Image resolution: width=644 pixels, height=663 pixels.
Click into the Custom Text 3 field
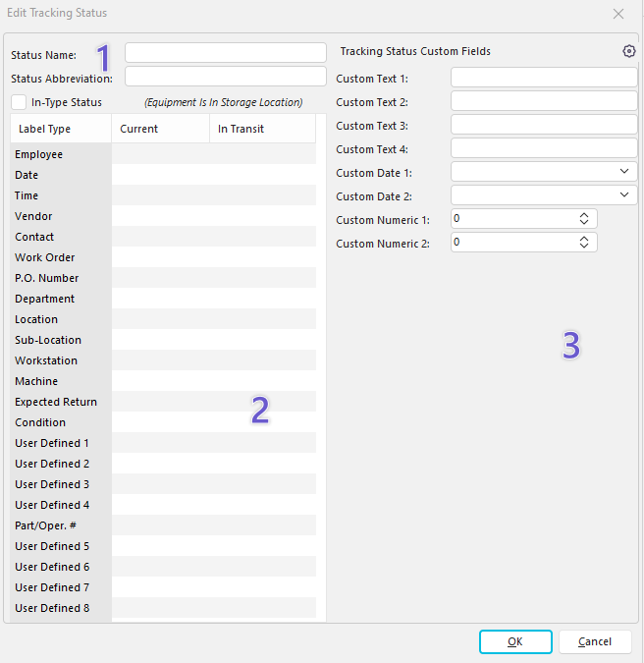[544, 125]
